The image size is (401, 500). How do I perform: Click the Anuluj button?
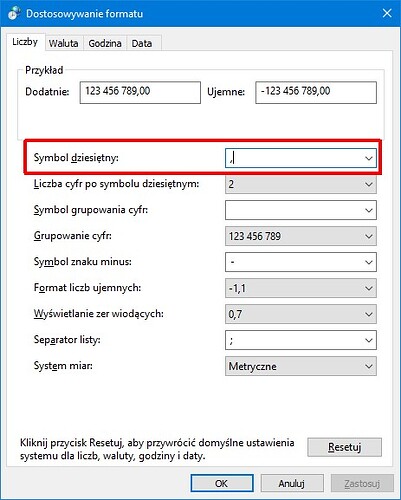(292, 483)
